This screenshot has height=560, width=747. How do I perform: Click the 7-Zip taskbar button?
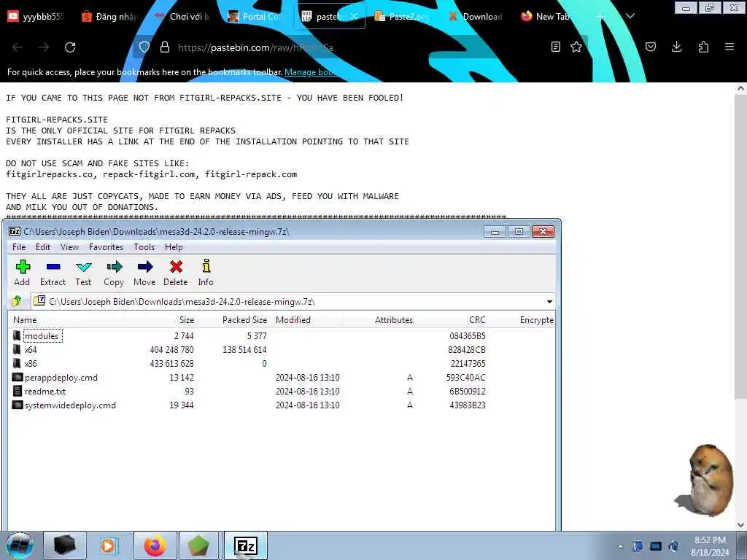tap(245, 545)
